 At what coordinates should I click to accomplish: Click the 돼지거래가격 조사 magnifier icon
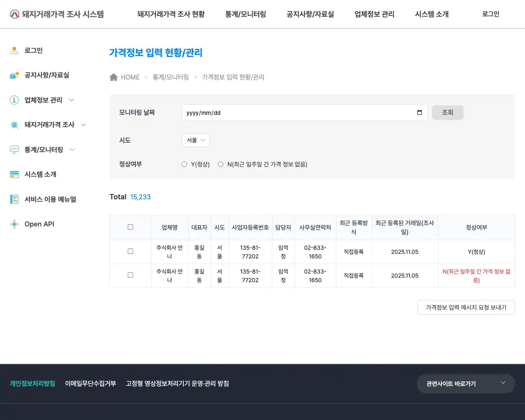(14, 125)
